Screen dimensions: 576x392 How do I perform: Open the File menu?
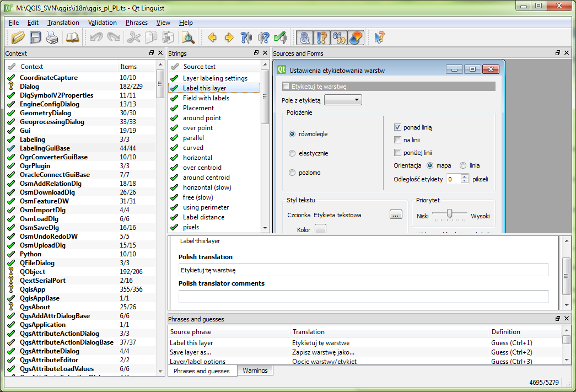(x=14, y=23)
